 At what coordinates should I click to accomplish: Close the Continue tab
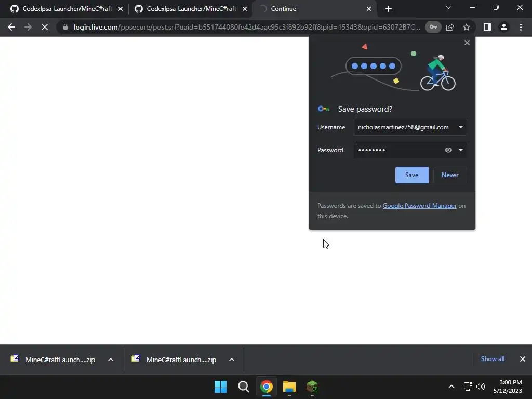click(369, 9)
